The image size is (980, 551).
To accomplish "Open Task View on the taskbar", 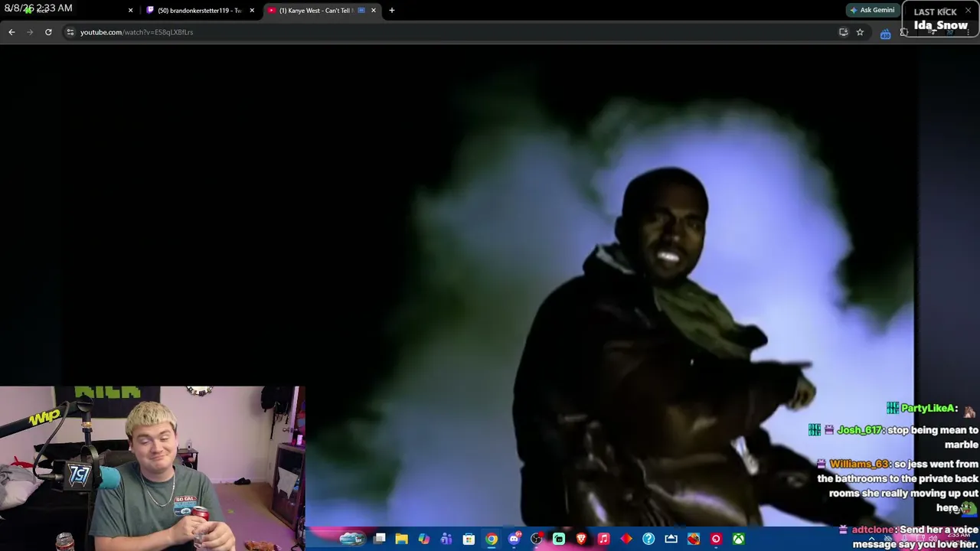I will click(x=379, y=539).
